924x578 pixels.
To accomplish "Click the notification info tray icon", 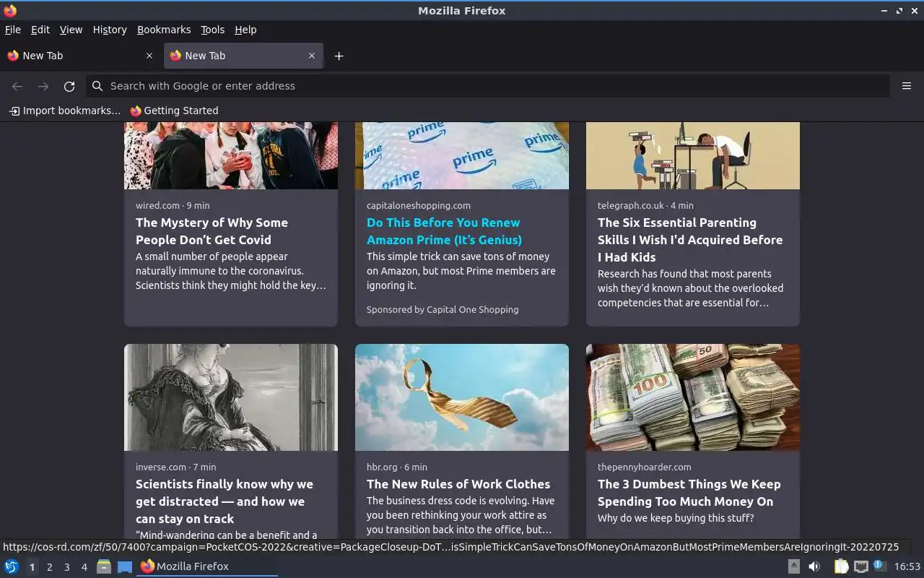I will click(x=879, y=566).
